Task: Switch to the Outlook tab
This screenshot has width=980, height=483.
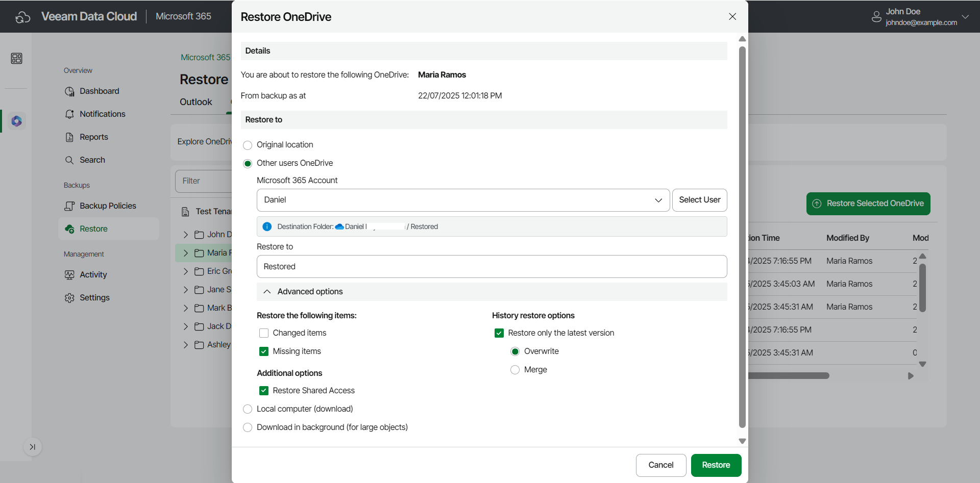Action: click(196, 102)
